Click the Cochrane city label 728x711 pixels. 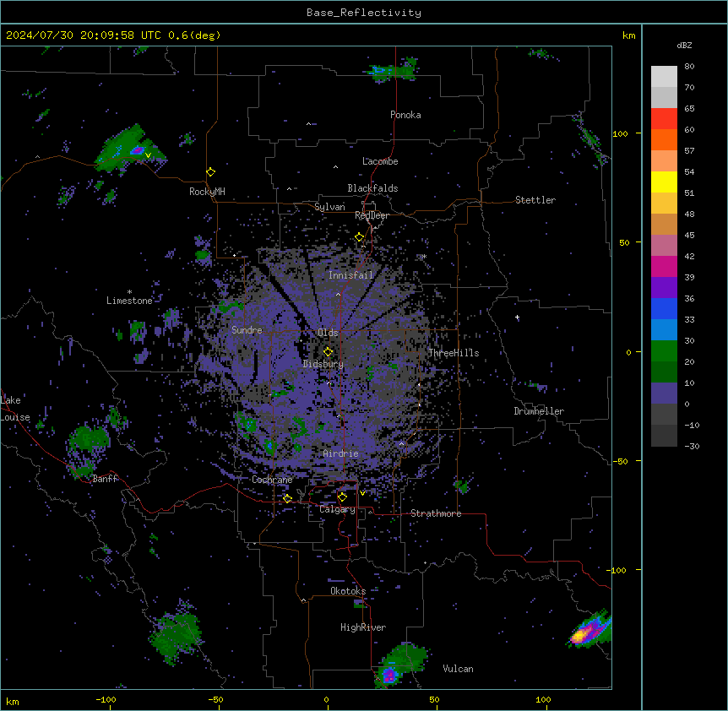point(272,480)
